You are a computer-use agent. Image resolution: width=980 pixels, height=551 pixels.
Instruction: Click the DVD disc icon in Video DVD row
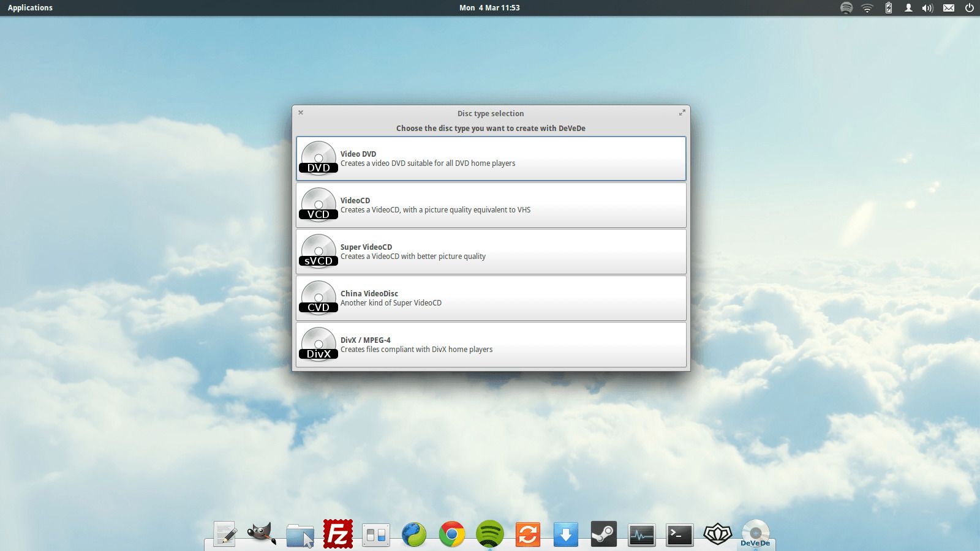(318, 158)
